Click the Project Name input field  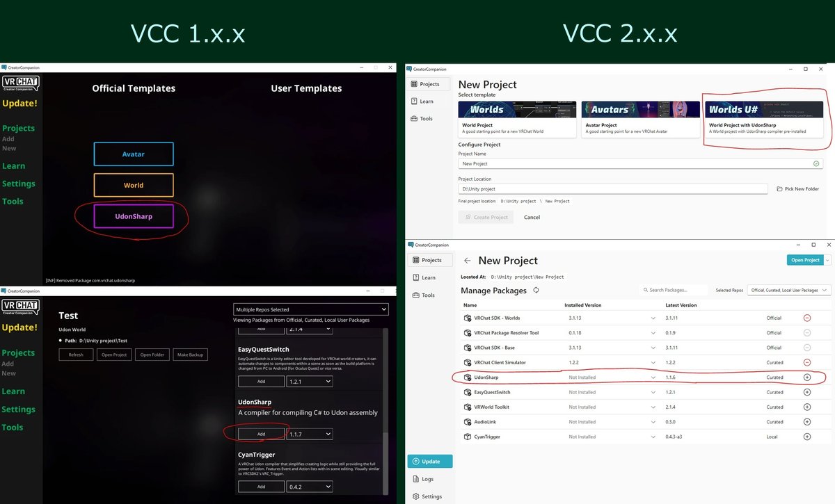pyautogui.click(x=640, y=163)
